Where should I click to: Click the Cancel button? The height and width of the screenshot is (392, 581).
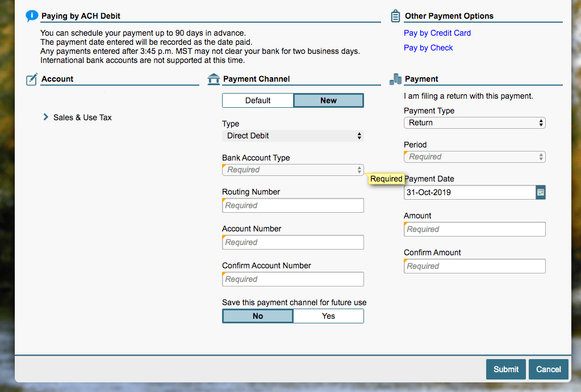[549, 369]
